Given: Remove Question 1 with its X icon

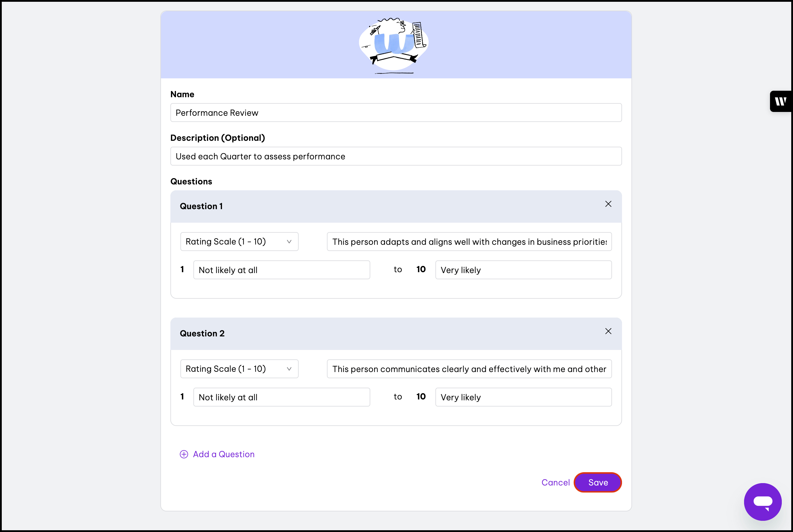Looking at the screenshot, I should point(608,204).
